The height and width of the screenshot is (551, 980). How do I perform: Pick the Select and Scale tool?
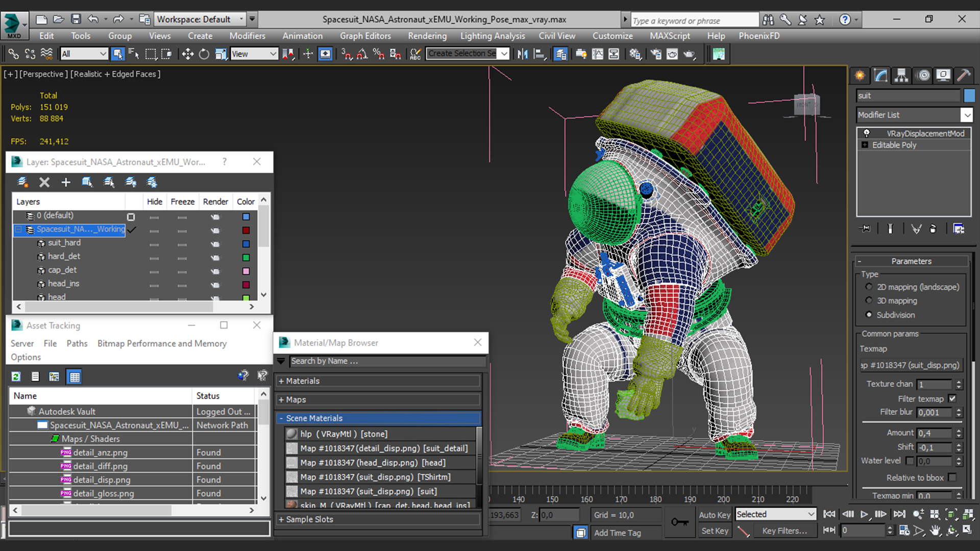pyautogui.click(x=220, y=54)
